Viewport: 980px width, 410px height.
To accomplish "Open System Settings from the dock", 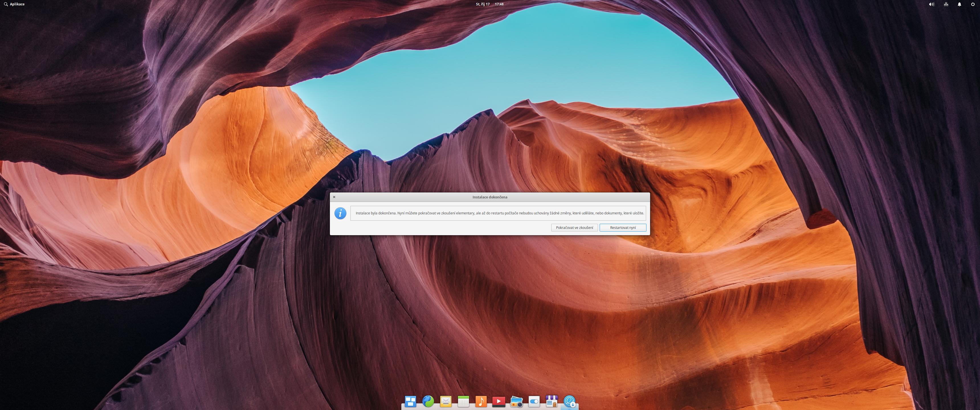I will [x=534, y=401].
